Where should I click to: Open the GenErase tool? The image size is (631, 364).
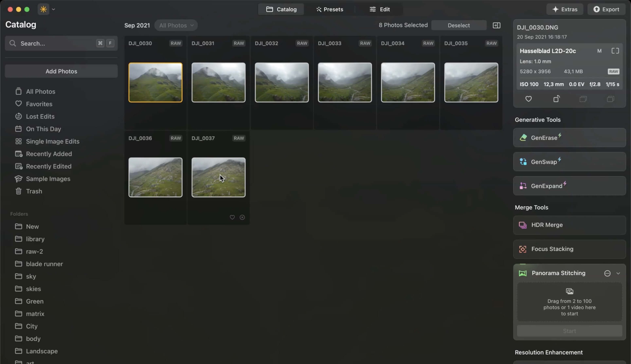coord(569,138)
